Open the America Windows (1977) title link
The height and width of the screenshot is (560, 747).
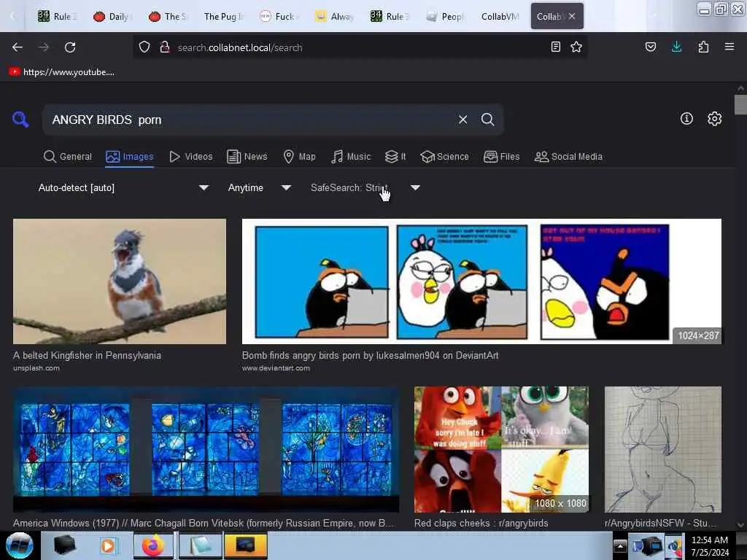(x=204, y=523)
